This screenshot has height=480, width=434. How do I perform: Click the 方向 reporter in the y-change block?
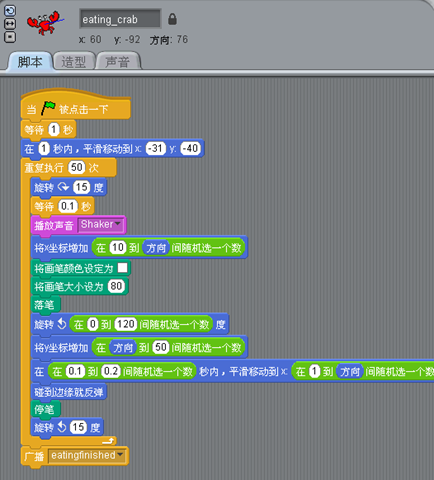(123, 348)
